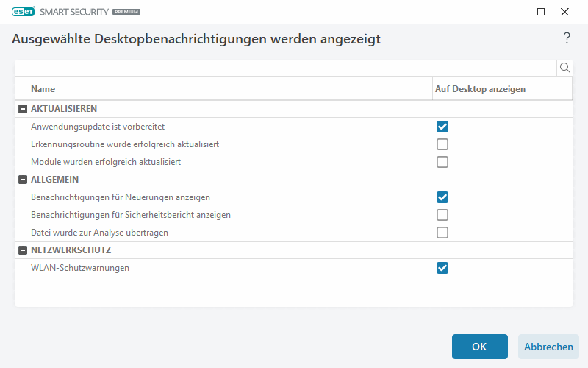Check Benachrichtigungen für Sicherheitsbericht anzeigen box
Viewport: 588px width, 368px height.
click(442, 215)
